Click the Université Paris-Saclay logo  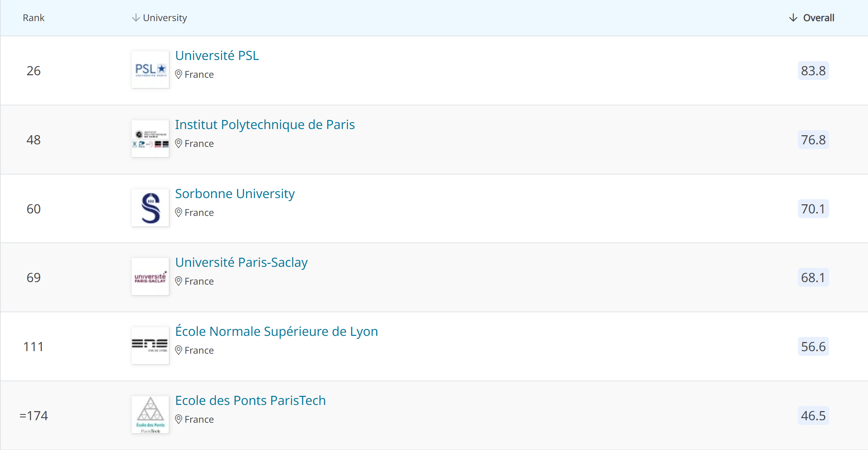coord(150,277)
